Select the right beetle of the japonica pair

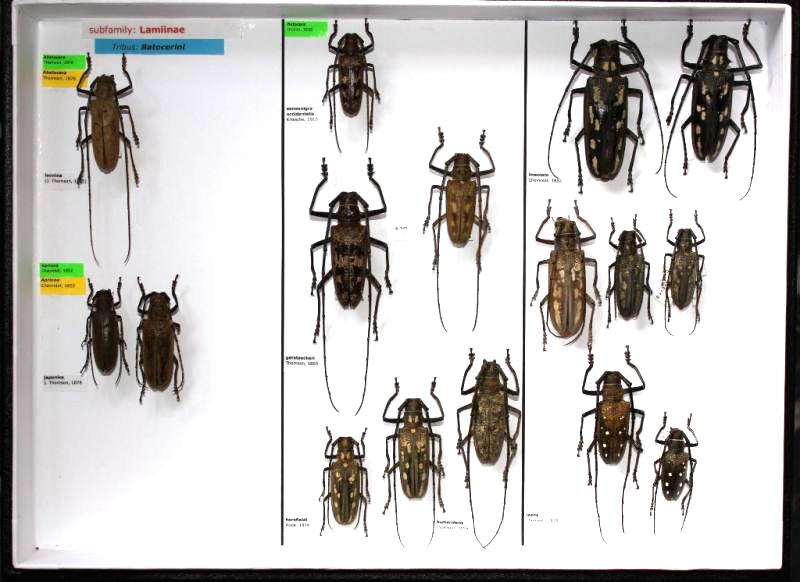click(x=158, y=342)
